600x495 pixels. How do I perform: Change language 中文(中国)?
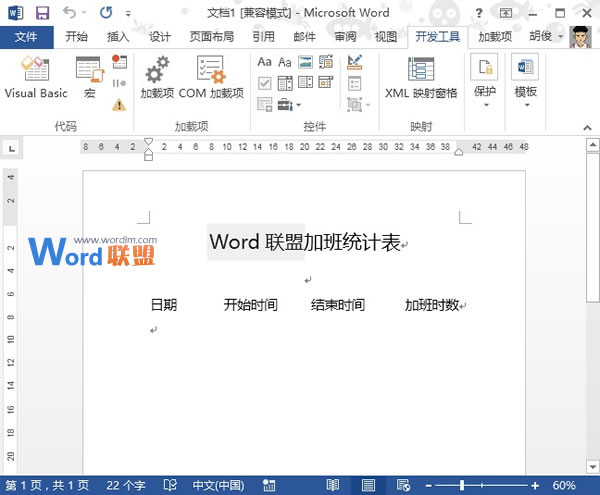click(x=218, y=485)
